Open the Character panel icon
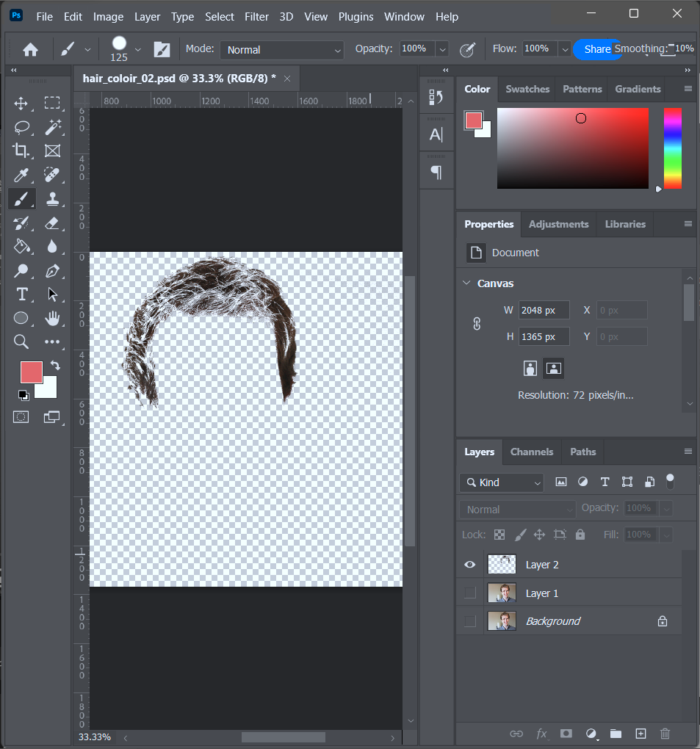 point(436,134)
